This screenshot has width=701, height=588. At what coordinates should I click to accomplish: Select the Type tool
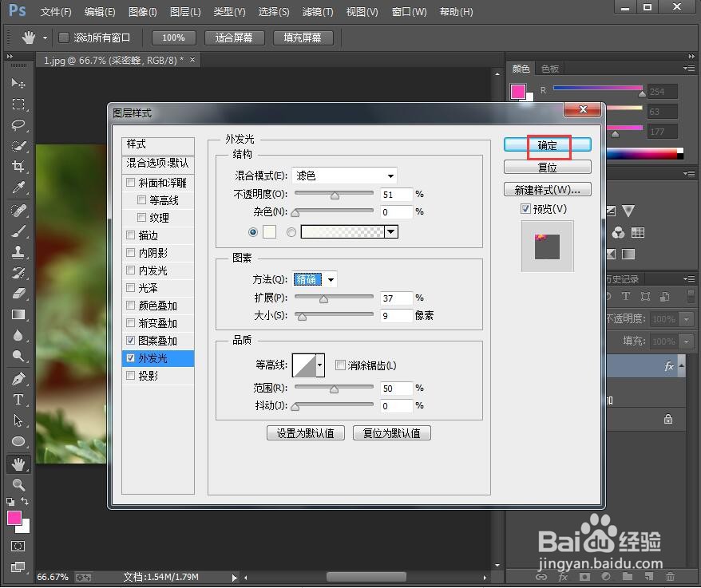[18, 400]
